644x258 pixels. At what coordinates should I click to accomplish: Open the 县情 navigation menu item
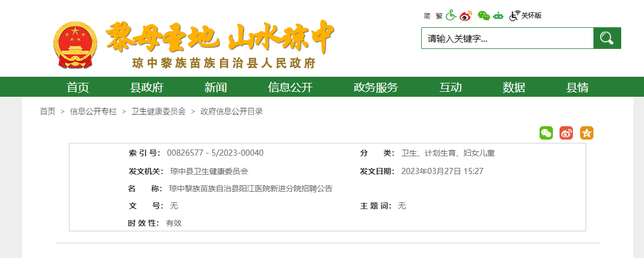pyautogui.click(x=577, y=87)
